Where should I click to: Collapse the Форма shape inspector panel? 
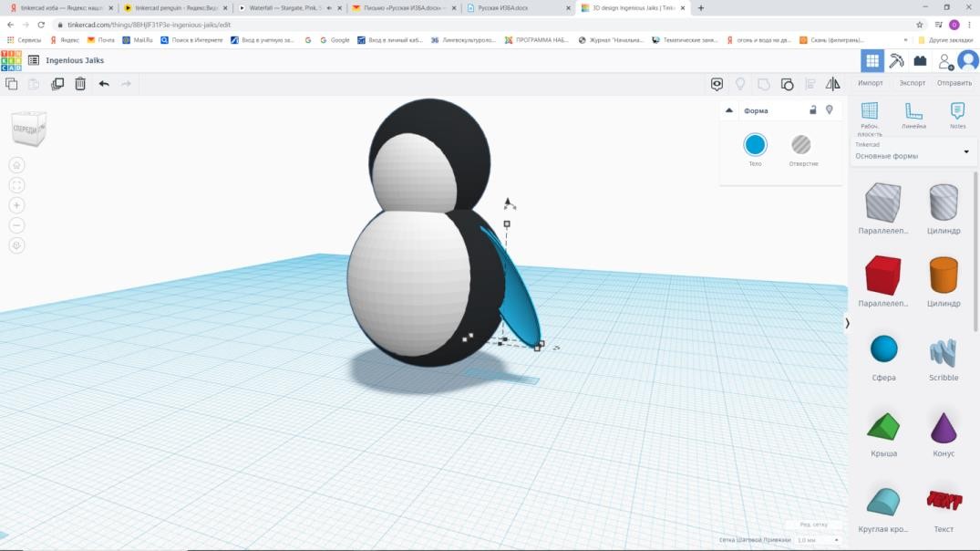click(x=728, y=110)
